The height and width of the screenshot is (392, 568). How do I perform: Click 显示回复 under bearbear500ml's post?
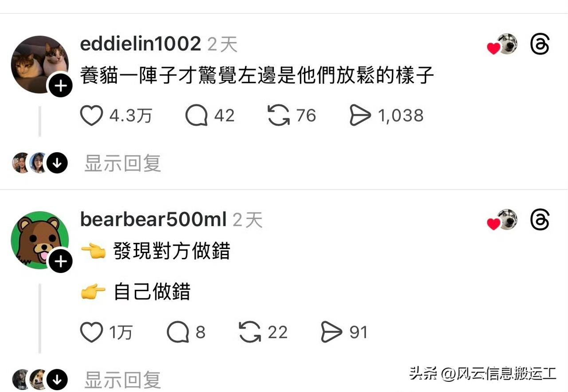pyautogui.click(x=122, y=380)
